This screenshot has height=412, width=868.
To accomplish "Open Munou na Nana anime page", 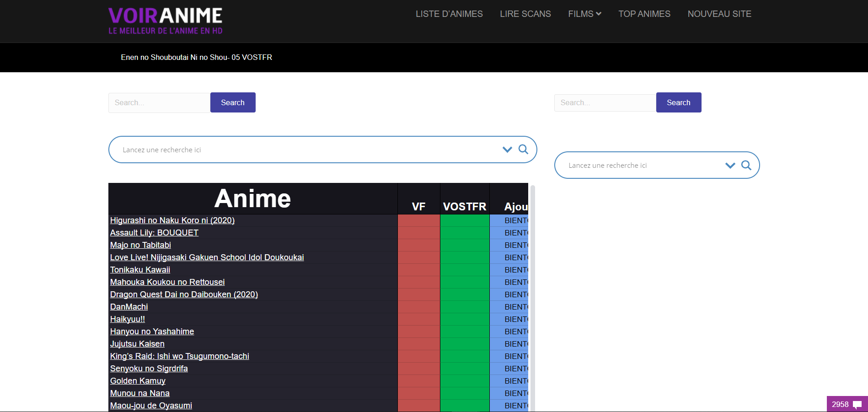I will (x=140, y=393).
